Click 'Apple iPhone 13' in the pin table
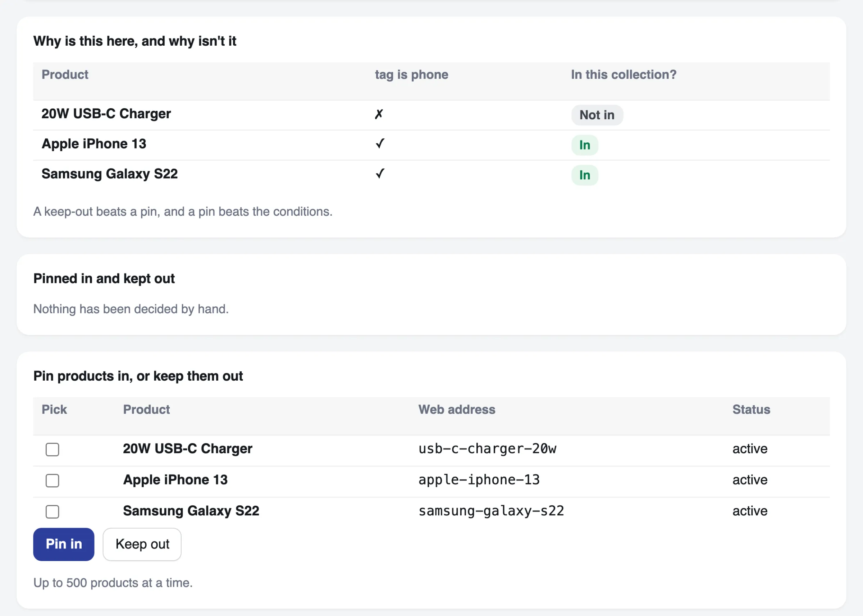 tap(175, 480)
